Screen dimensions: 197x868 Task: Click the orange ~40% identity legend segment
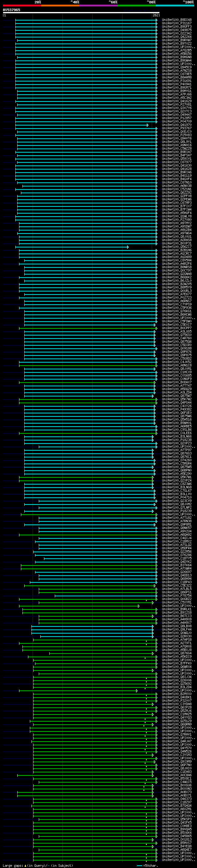pyautogui.click(x=60, y=6)
